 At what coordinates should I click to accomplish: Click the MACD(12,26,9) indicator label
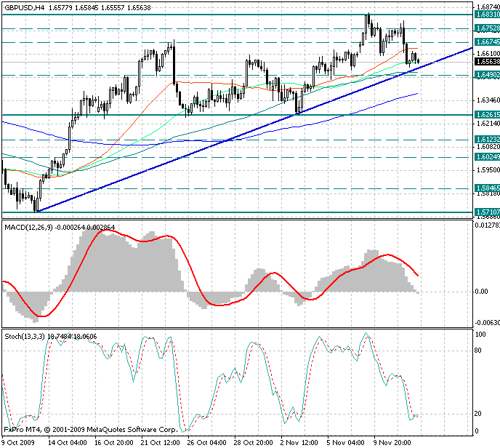point(28,228)
